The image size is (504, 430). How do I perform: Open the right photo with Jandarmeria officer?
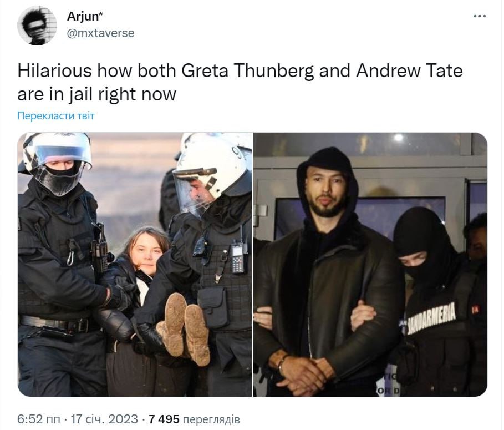[x=370, y=264]
